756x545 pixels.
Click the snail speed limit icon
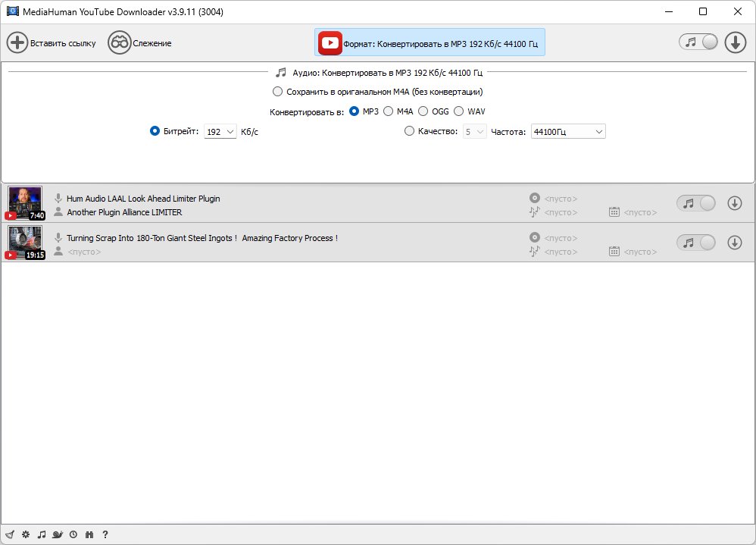pyautogui.click(x=58, y=534)
